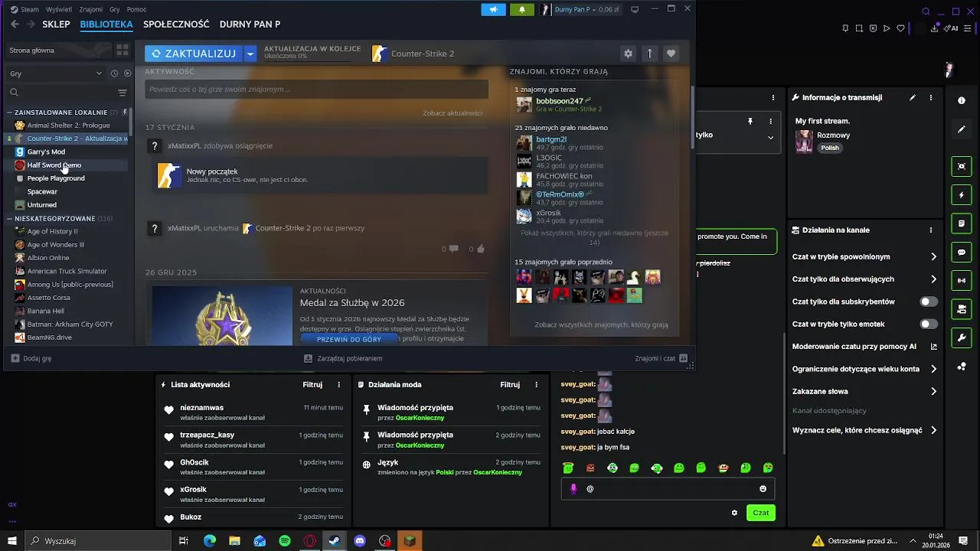The height and width of the screenshot is (551, 980).
Task: Open library advanced filters icon
Action: click(x=122, y=93)
